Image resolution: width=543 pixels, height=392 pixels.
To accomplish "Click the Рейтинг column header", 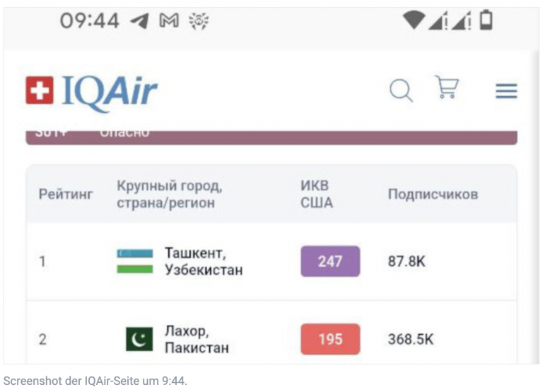I will [66, 194].
